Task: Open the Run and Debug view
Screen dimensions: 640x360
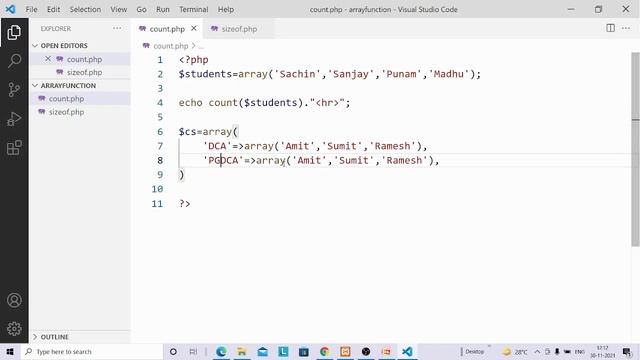Action: click(14, 119)
